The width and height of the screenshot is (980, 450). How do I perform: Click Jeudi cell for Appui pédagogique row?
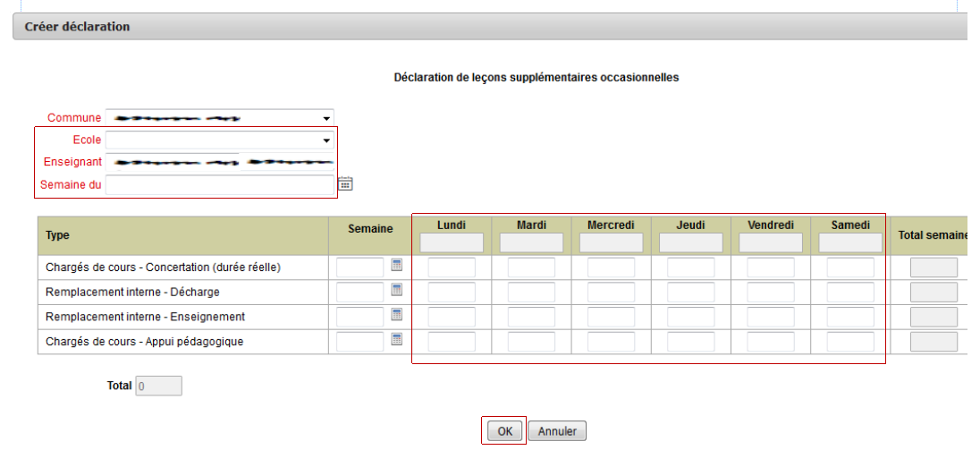click(690, 341)
